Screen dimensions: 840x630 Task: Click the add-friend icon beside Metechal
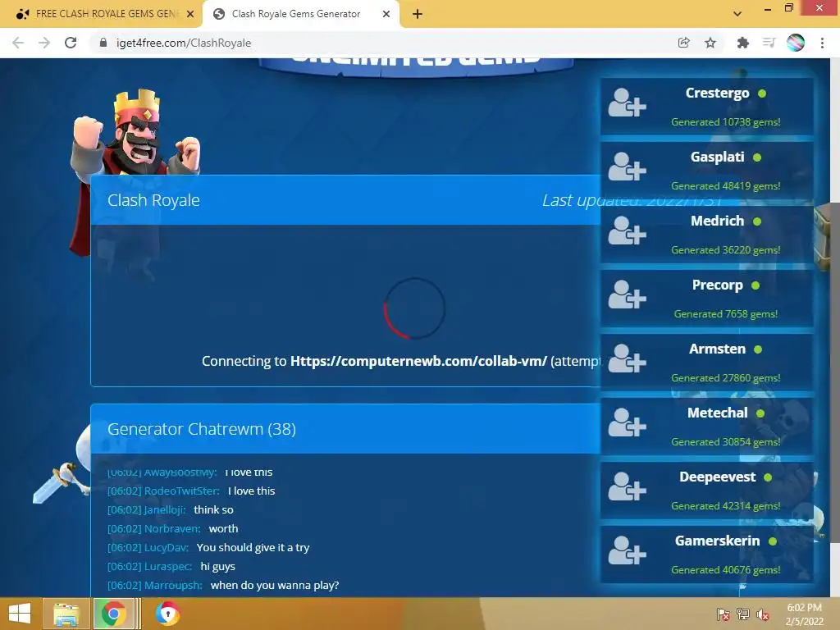pos(627,422)
